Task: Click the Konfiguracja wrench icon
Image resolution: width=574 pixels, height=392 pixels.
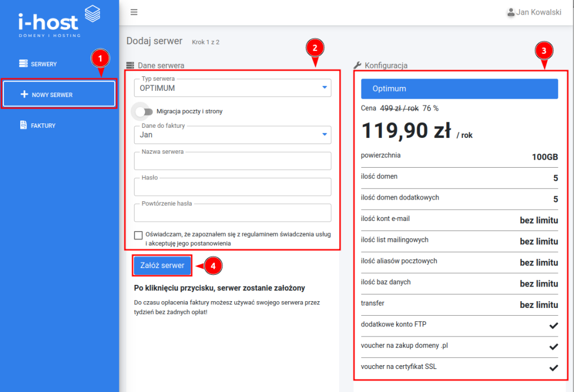Action: point(358,66)
